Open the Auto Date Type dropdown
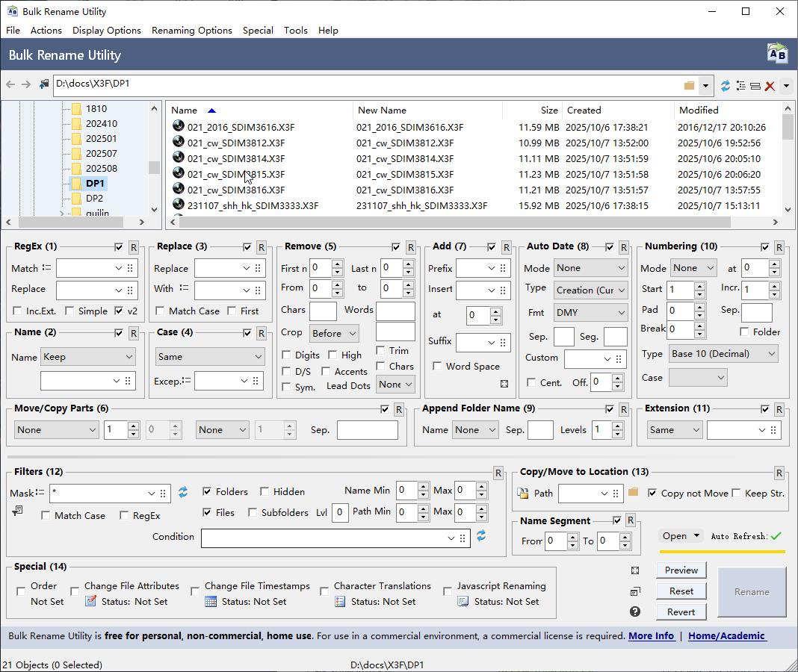This screenshot has width=798, height=672. click(x=590, y=290)
